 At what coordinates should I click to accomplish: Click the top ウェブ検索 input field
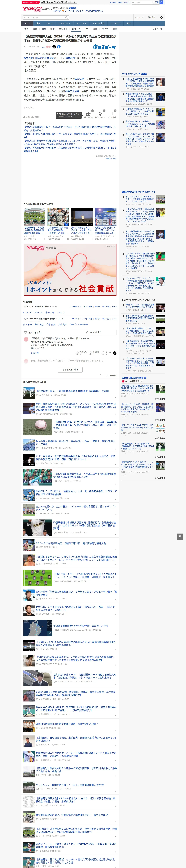coord(142,2)
